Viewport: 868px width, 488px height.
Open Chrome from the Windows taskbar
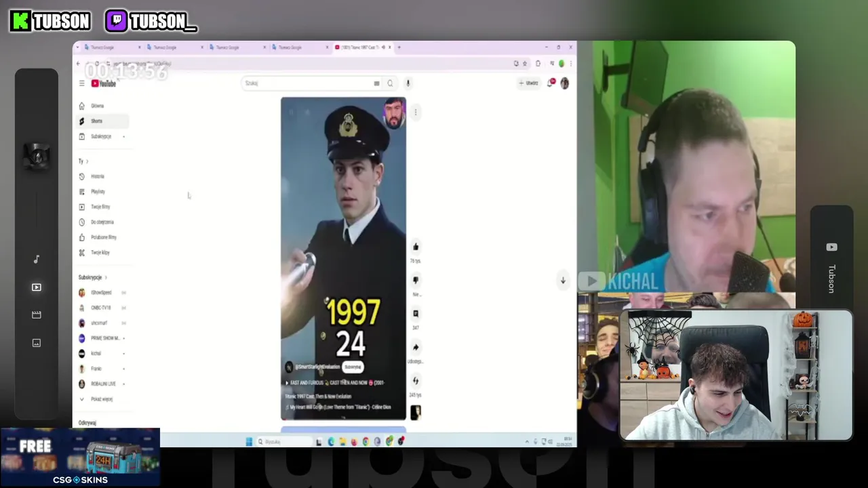coord(366,442)
